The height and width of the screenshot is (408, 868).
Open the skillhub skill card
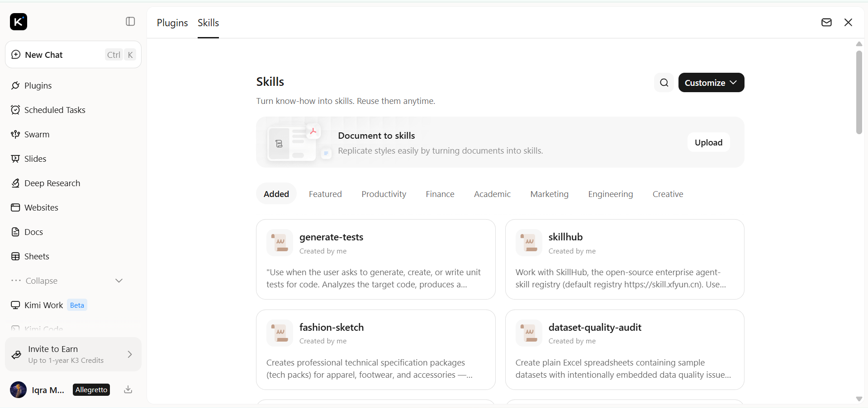[x=625, y=259]
